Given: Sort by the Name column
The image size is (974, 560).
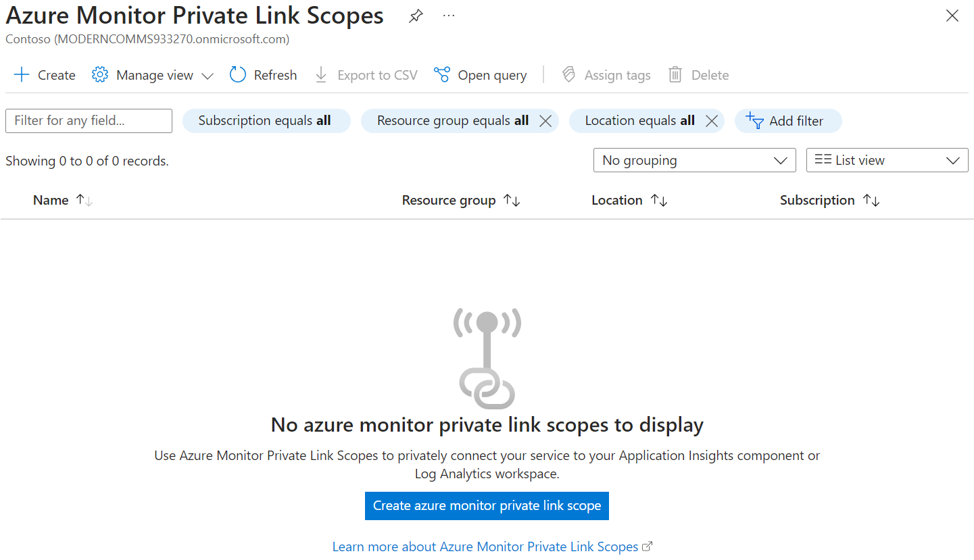Looking at the screenshot, I should pos(63,200).
